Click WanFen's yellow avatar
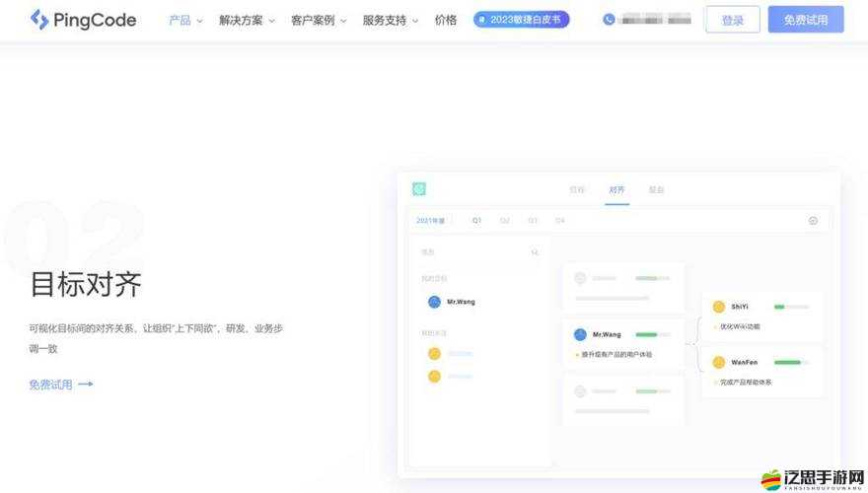 tap(718, 363)
